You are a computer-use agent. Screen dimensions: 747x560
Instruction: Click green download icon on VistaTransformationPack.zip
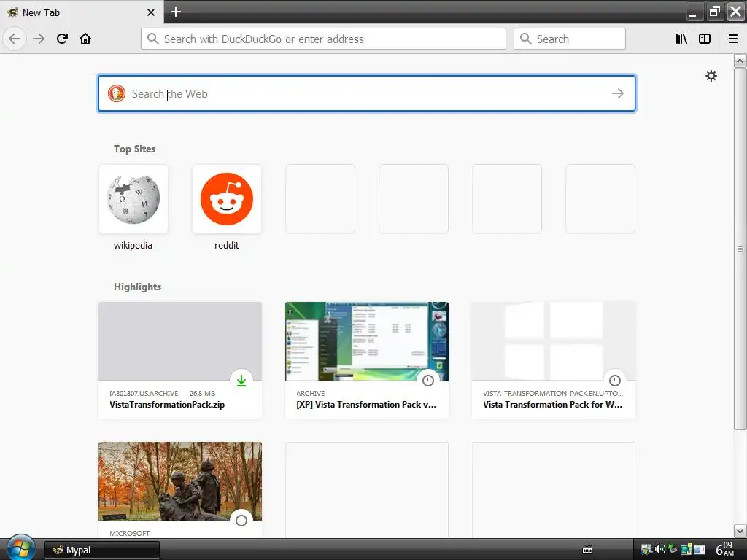[x=241, y=381]
